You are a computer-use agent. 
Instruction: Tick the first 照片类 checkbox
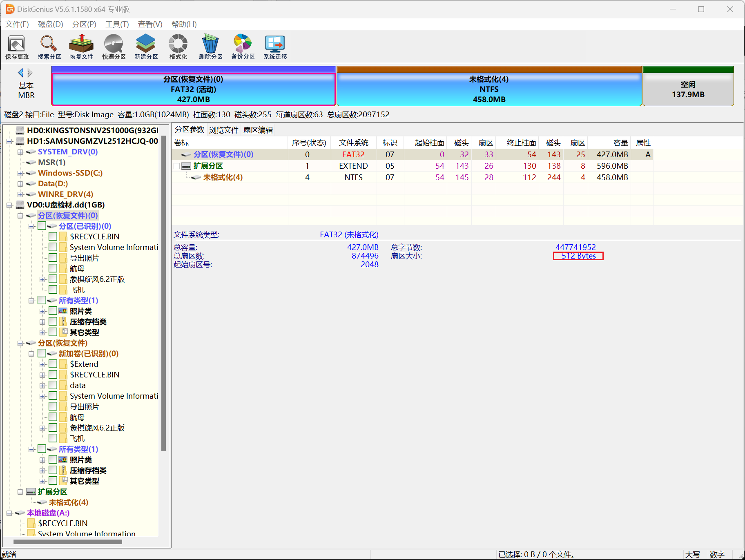(x=53, y=311)
